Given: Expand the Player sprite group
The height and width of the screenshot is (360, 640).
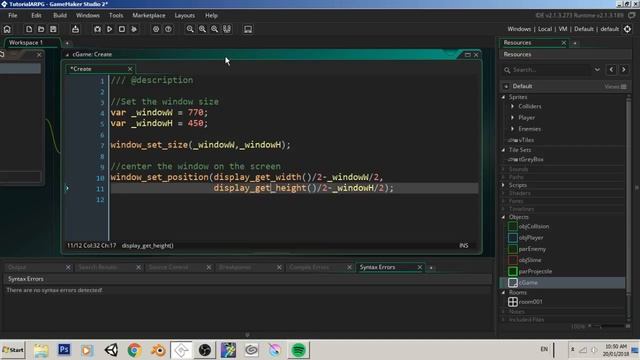Looking at the screenshot, I should coord(513,118).
